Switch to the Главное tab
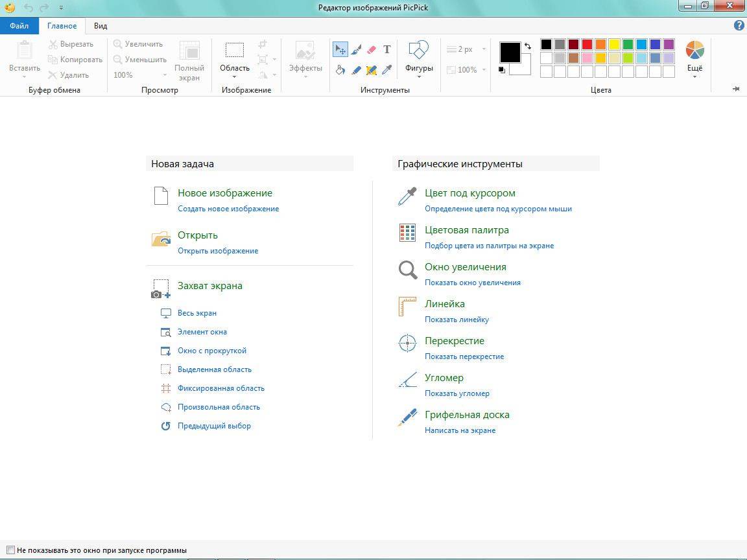 [62, 26]
